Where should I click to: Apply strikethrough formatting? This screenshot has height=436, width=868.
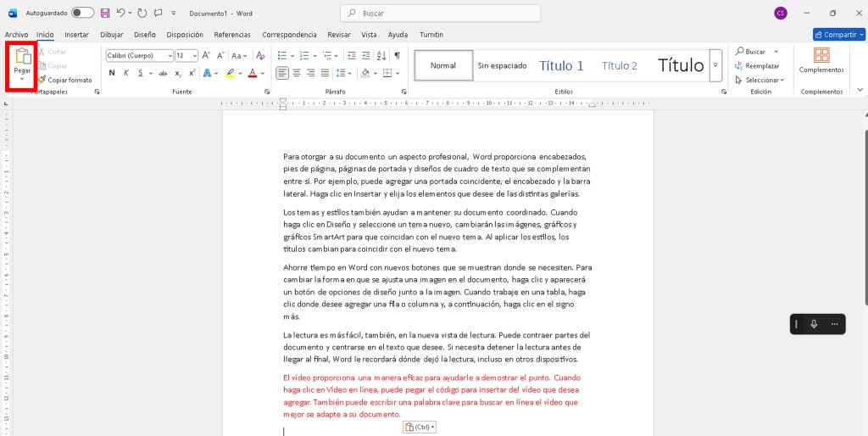click(163, 73)
